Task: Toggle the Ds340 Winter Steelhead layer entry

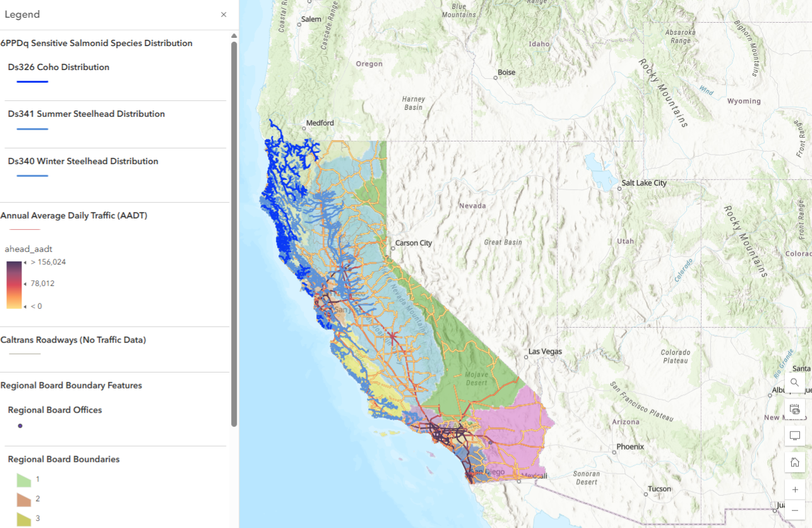Action: [83, 161]
